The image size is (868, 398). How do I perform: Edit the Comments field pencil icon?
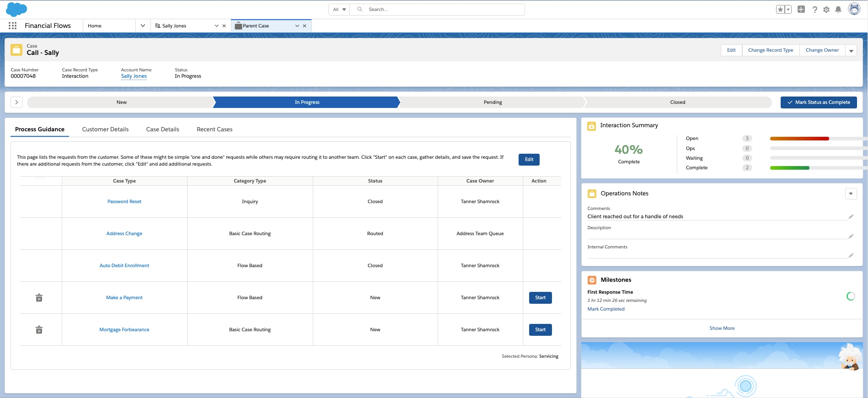851,217
